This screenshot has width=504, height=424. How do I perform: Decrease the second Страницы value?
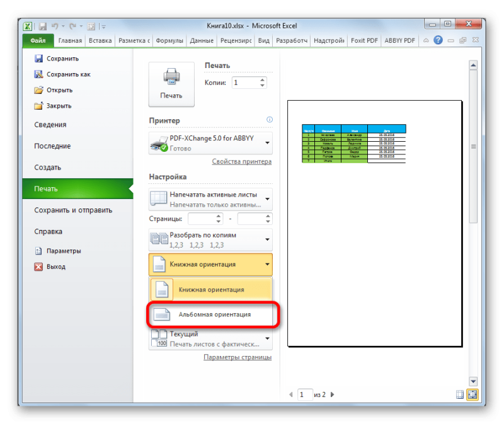tap(268, 222)
